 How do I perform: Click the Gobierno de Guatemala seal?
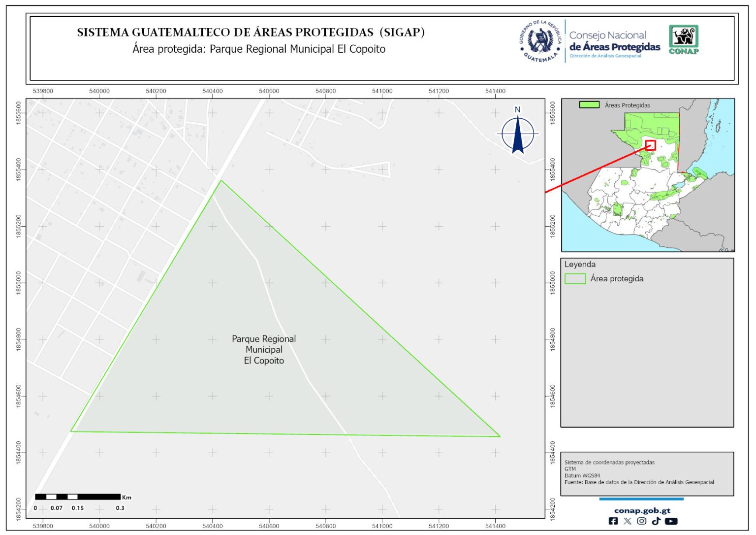coord(541,41)
